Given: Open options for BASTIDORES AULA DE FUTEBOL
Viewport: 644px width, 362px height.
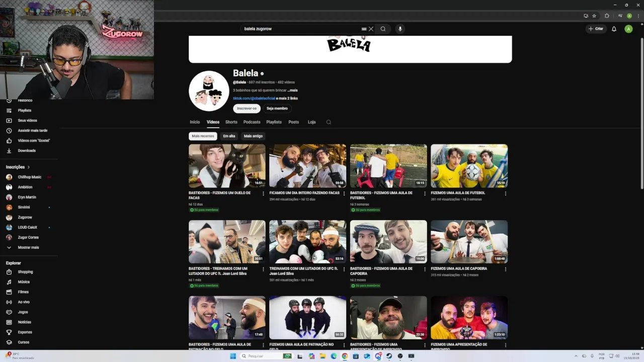Looking at the screenshot, I should pos(425,194).
